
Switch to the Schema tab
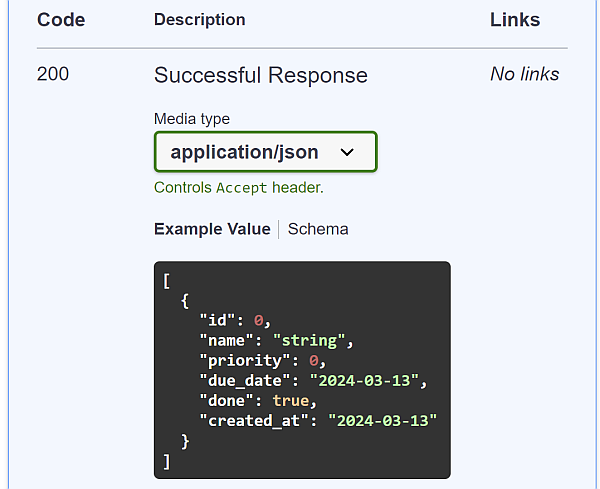(318, 229)
